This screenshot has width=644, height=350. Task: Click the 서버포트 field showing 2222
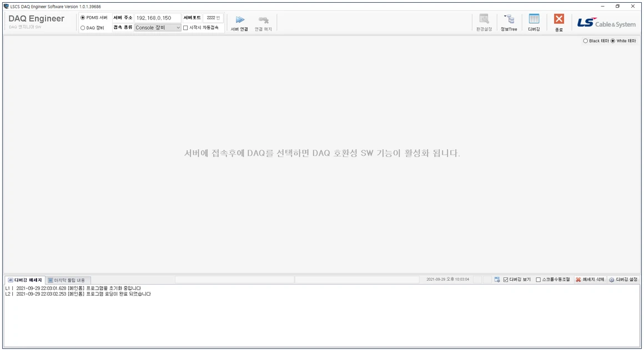tap(213, 18)
